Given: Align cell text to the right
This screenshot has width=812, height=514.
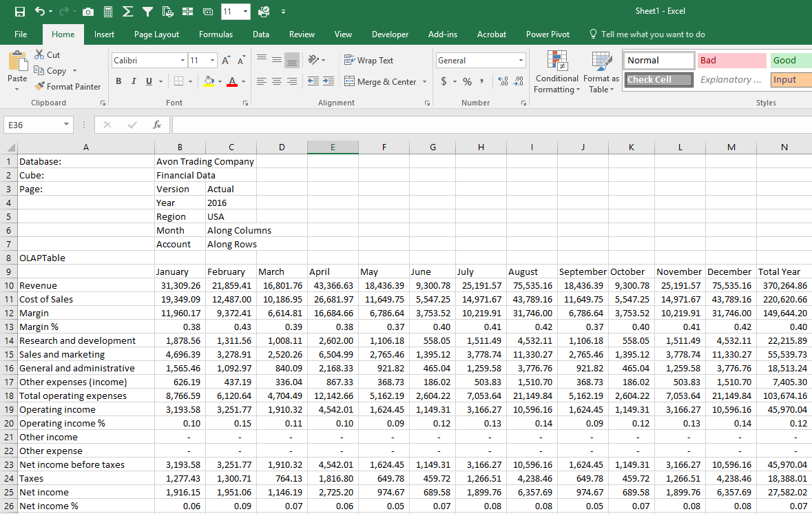Looking at the screenshot, I should (292, 81).
